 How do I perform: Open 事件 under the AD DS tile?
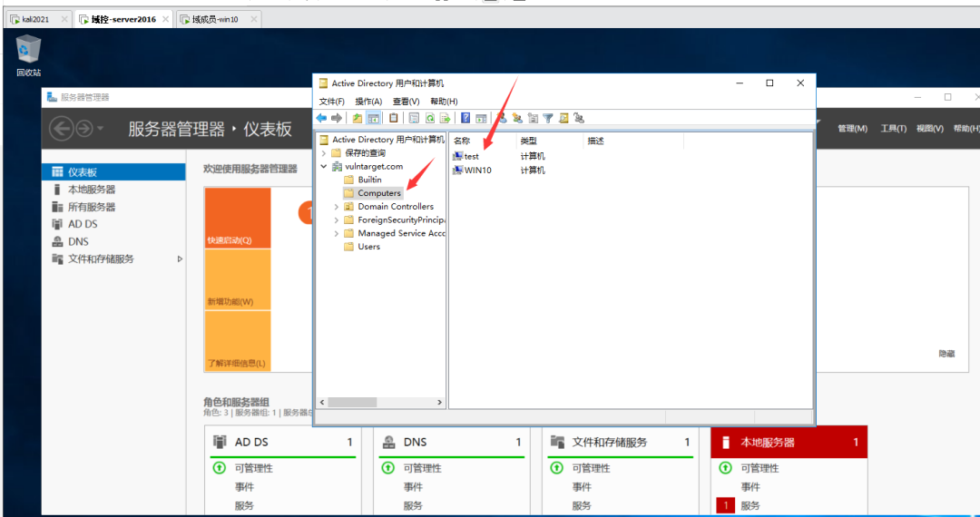tap(244, 487)
